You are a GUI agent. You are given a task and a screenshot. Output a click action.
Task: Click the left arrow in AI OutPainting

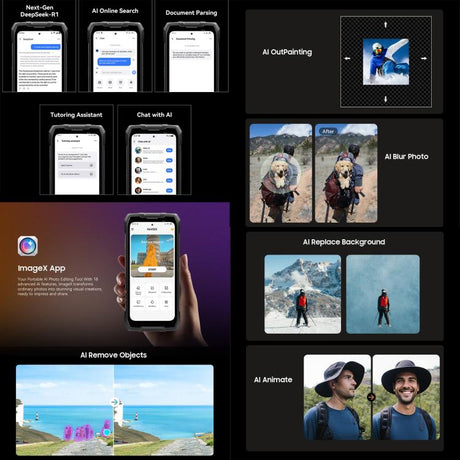pyautogui.click(x=347, y=58)
